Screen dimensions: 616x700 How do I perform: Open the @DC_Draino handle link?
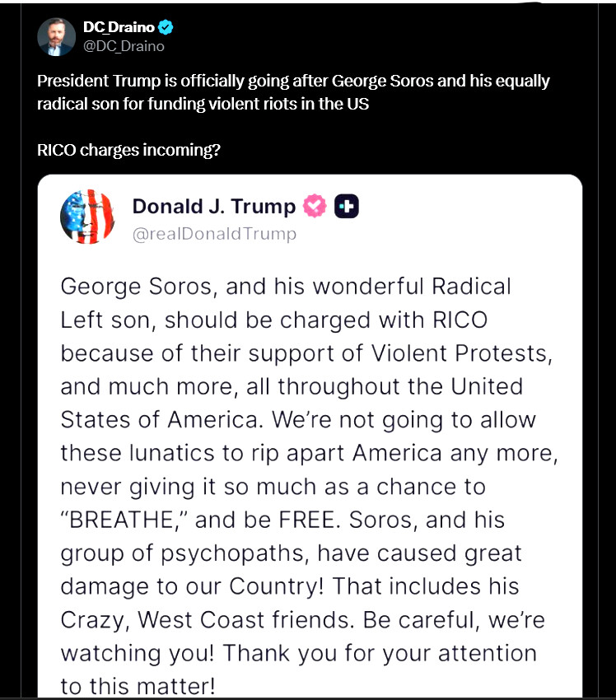[124, 46]
